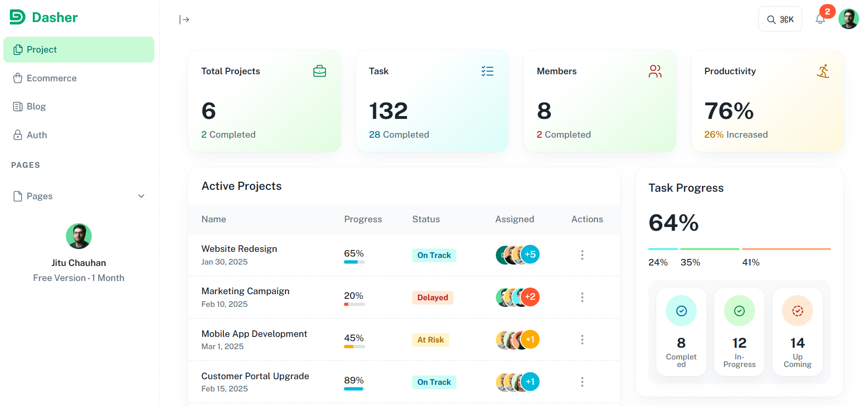Click the Up Coming dashed-circle icon
The height and width of the screenshot is (406, 868).
coord(797,311)
